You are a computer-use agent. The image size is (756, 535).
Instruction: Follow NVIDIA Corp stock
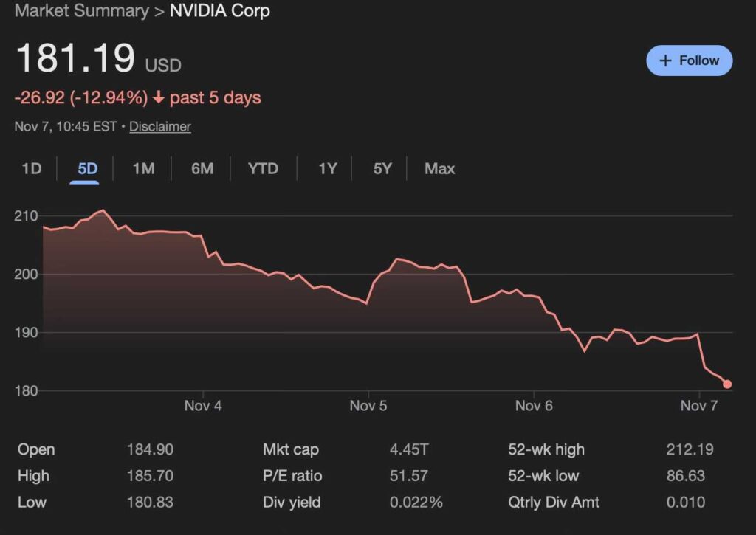689,61
